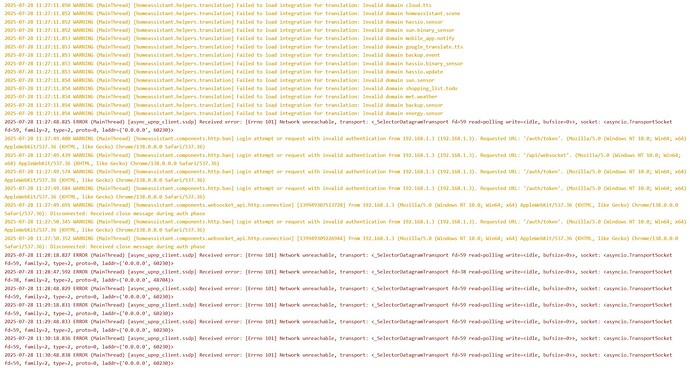Click the cloud.tts invalid domain warning line
The image size is (690, 368).
click(218, 5)
